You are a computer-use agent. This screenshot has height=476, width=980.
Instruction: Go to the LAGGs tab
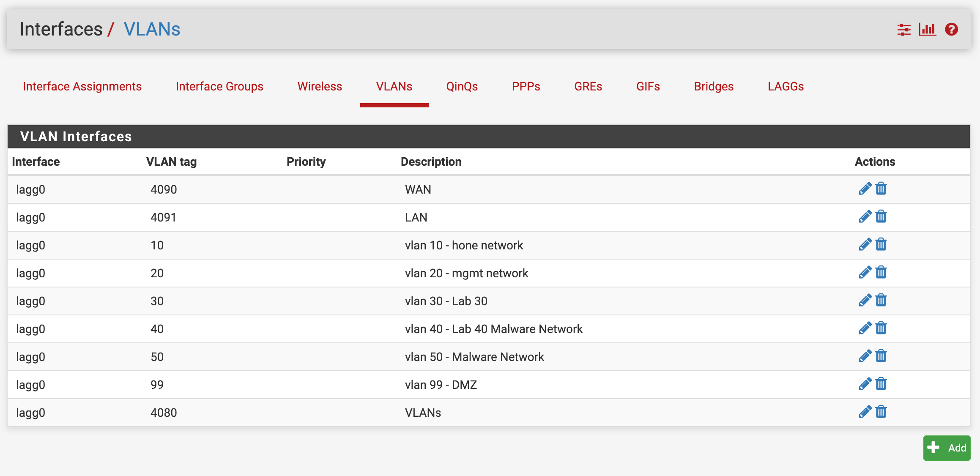[786, 86]
